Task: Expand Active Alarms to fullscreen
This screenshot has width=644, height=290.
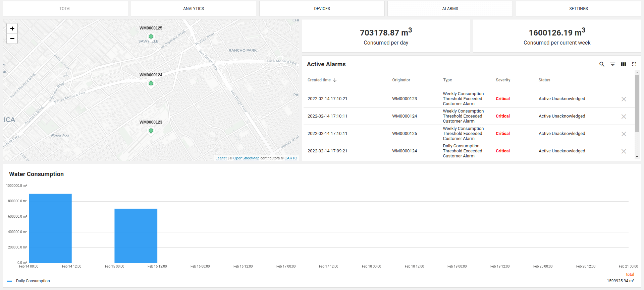Action: point(634,64)
